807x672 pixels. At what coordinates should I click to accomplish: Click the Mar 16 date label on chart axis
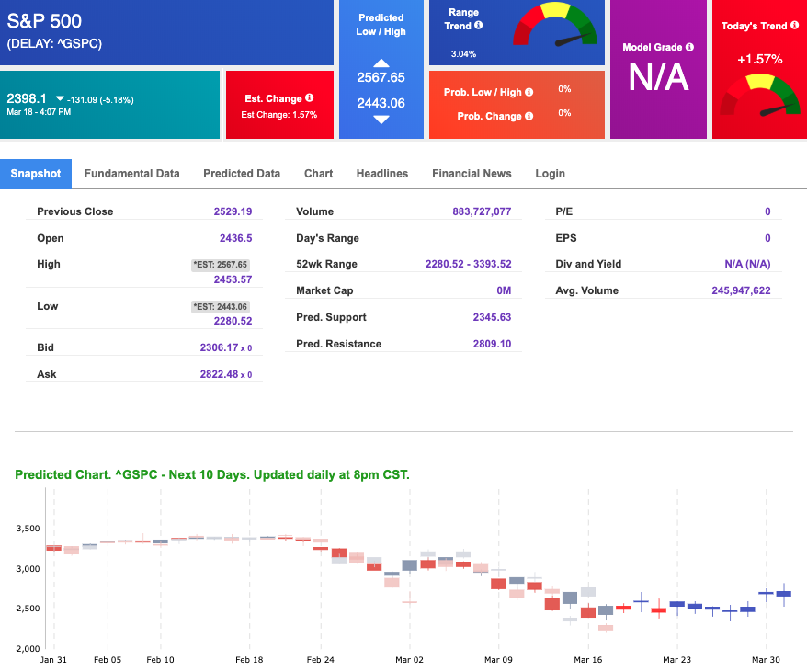[x=587, y=660]
